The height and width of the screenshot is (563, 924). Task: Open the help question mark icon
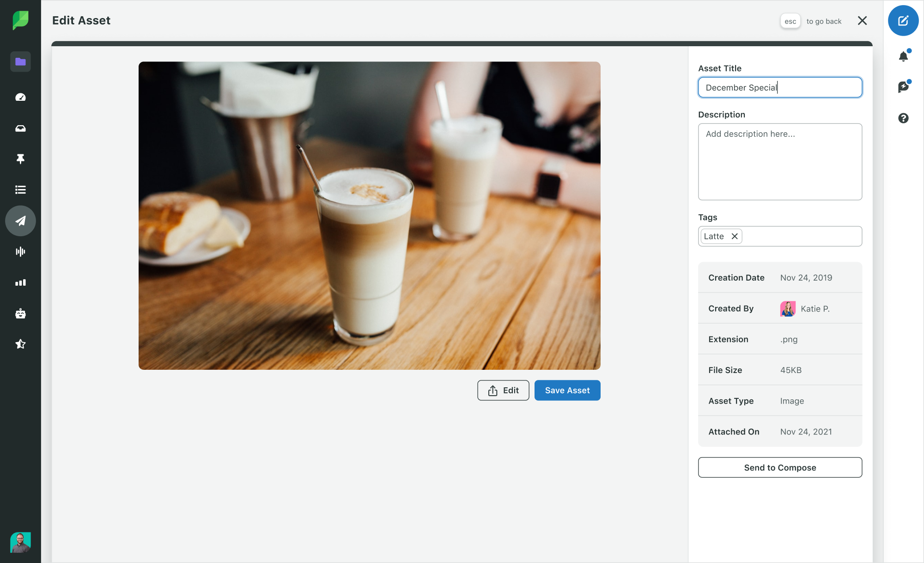click(903, 118)
